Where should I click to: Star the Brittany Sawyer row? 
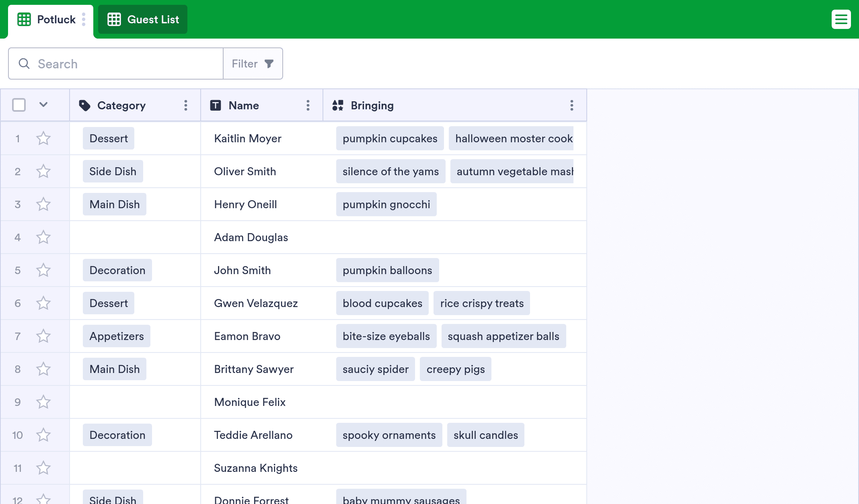click(x=43, y=369)
